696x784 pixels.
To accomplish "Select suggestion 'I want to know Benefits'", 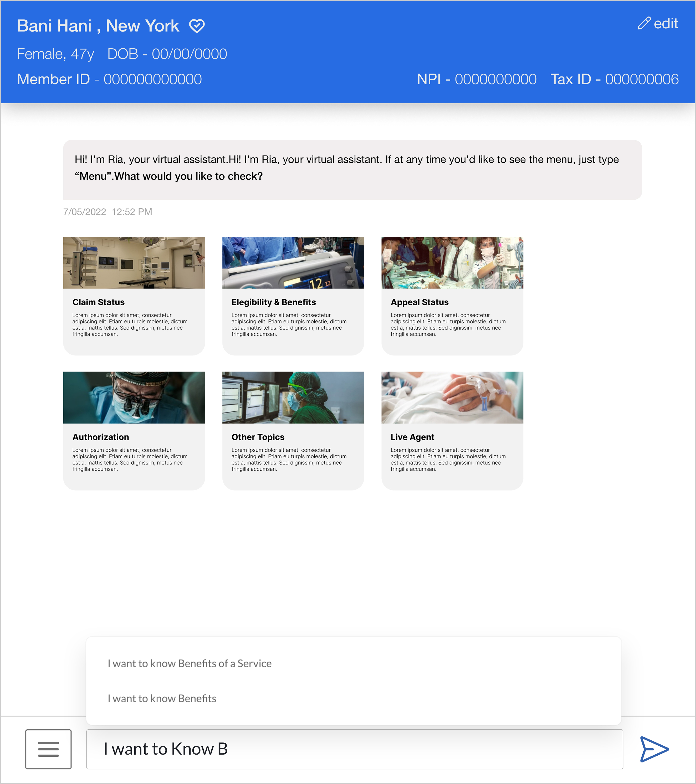I will [x=162, y=698].
